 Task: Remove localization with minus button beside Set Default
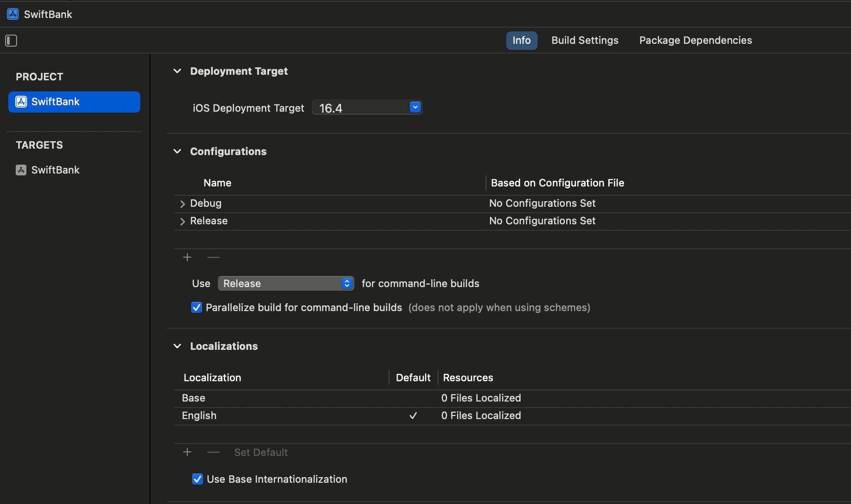213,452
